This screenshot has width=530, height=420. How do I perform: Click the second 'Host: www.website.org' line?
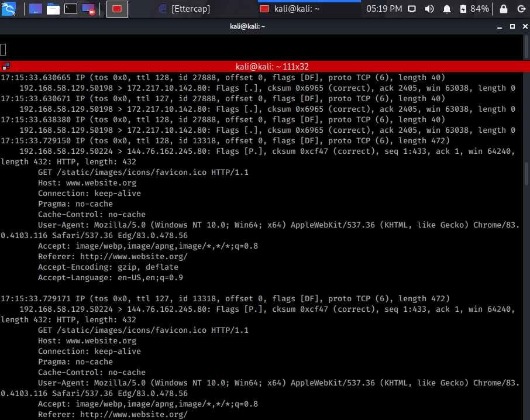click(87, 340)
